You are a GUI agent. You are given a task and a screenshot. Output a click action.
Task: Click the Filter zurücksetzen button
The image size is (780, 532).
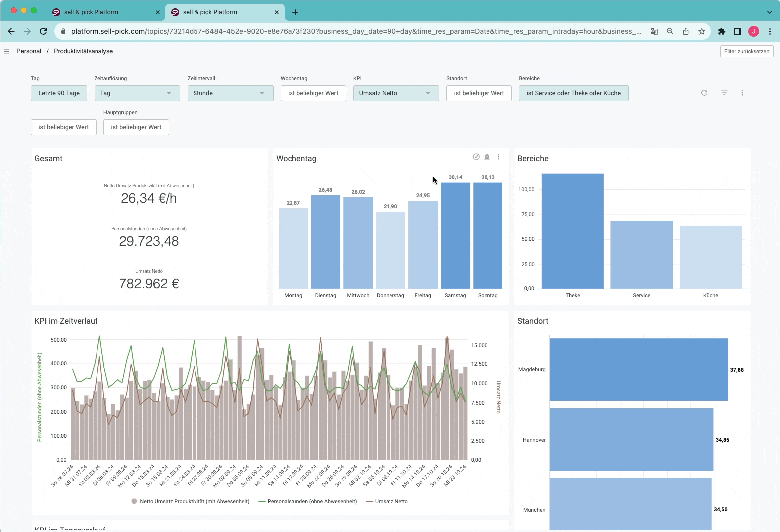[x=746, y=51]
